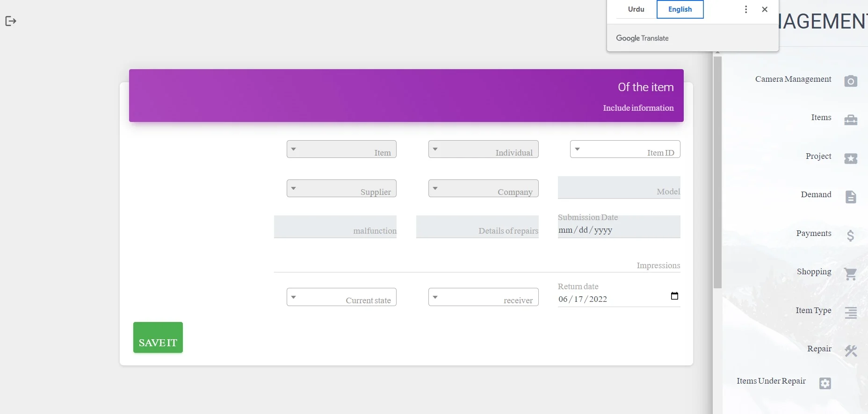Open the Supplier dropdown

point(341,189)
